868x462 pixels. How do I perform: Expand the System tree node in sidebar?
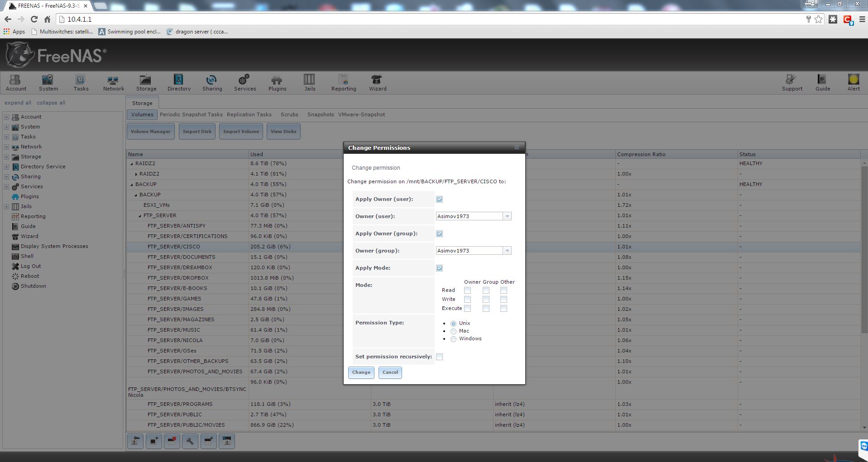pyautogui.click(x=6, y=127)
